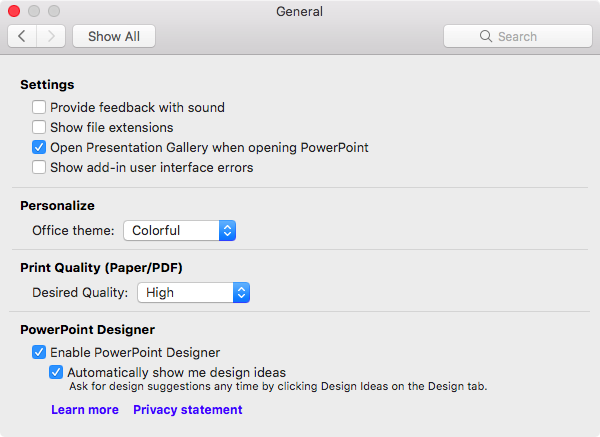Go forward with the right arrow button
This screenshot has width=600, height=437.
click(x=51, y=36)
